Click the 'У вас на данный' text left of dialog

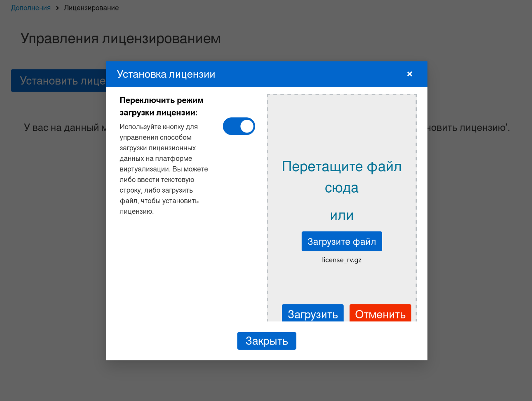pos(64,128)
